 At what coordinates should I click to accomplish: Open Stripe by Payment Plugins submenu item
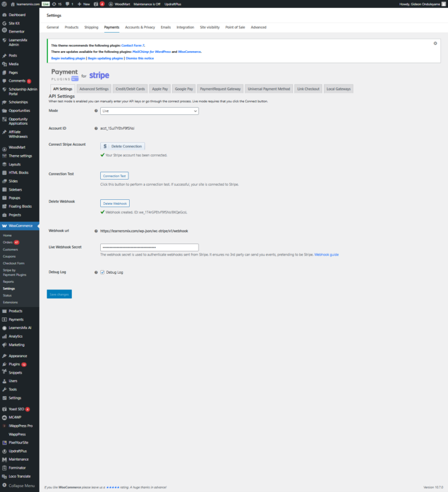14,272
